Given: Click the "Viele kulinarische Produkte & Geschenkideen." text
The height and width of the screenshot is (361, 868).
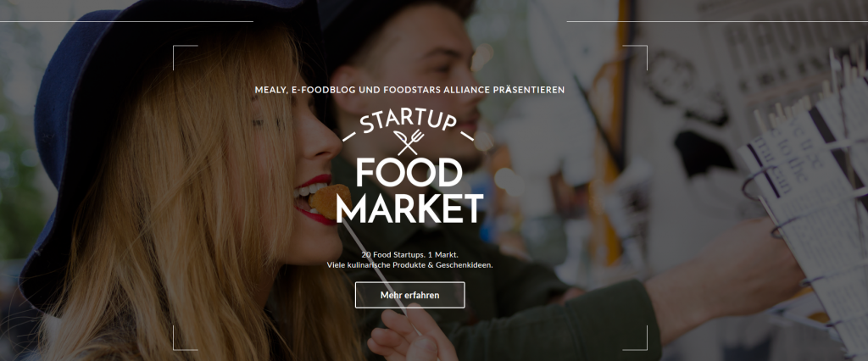Looking at the screenshot, I should (x=409, y=265).
